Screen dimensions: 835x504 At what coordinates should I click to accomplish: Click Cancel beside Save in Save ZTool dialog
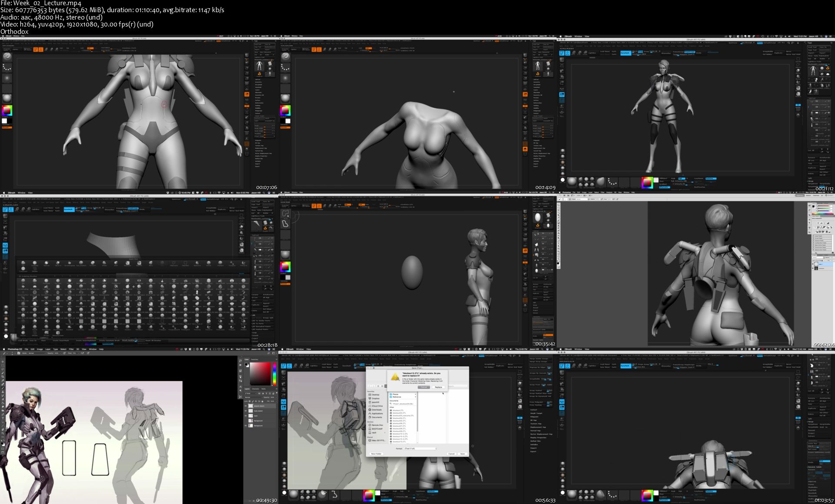pos(451,454)
